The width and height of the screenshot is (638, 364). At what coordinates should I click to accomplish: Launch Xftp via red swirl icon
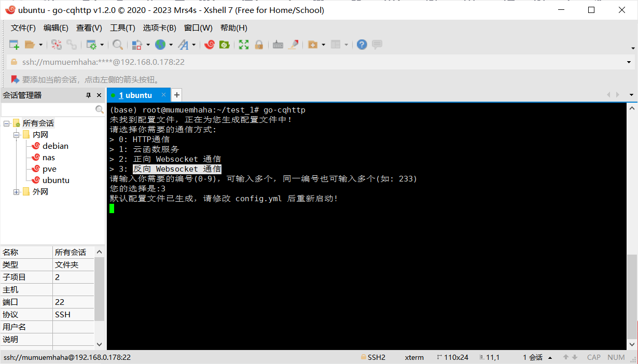click(x=210, y=45)
